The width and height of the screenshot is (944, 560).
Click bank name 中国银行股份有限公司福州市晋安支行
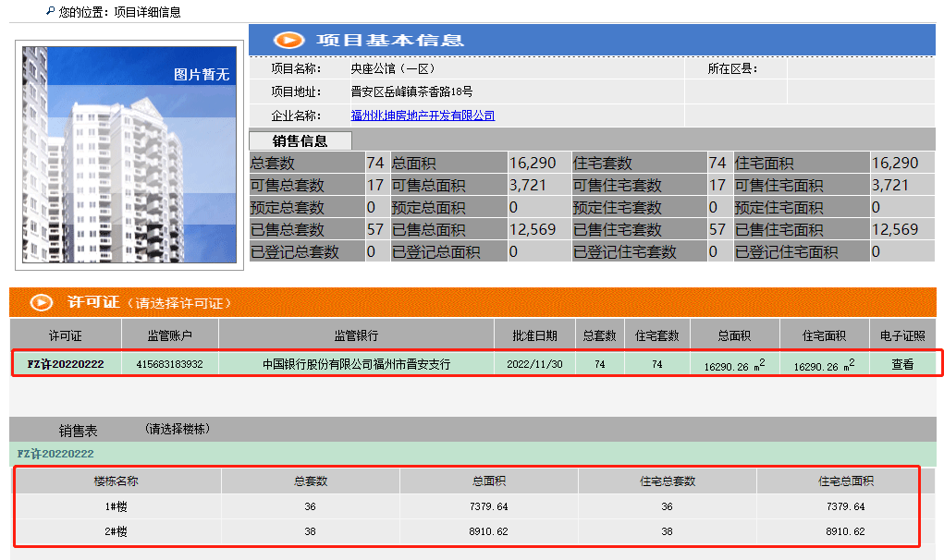coord(356,364)
